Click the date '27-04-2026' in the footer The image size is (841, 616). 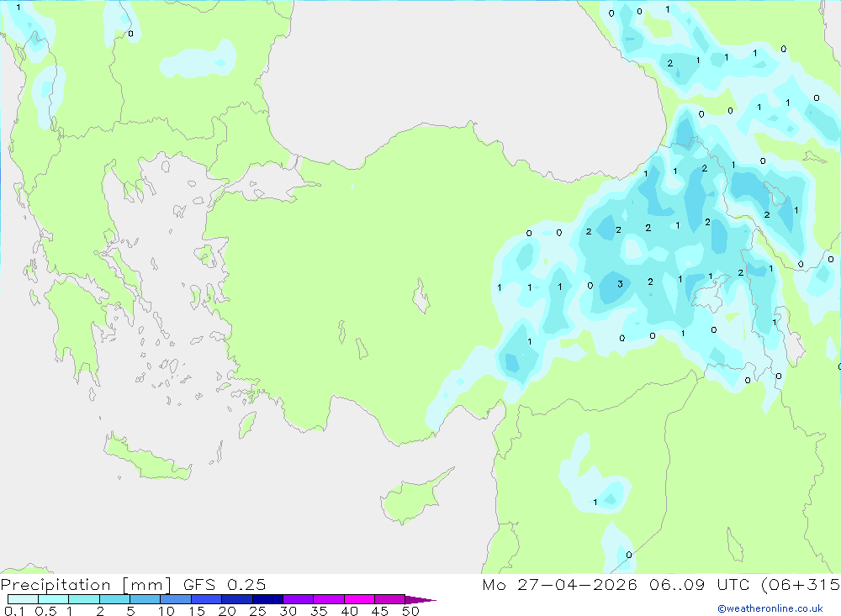coord(577,584)
